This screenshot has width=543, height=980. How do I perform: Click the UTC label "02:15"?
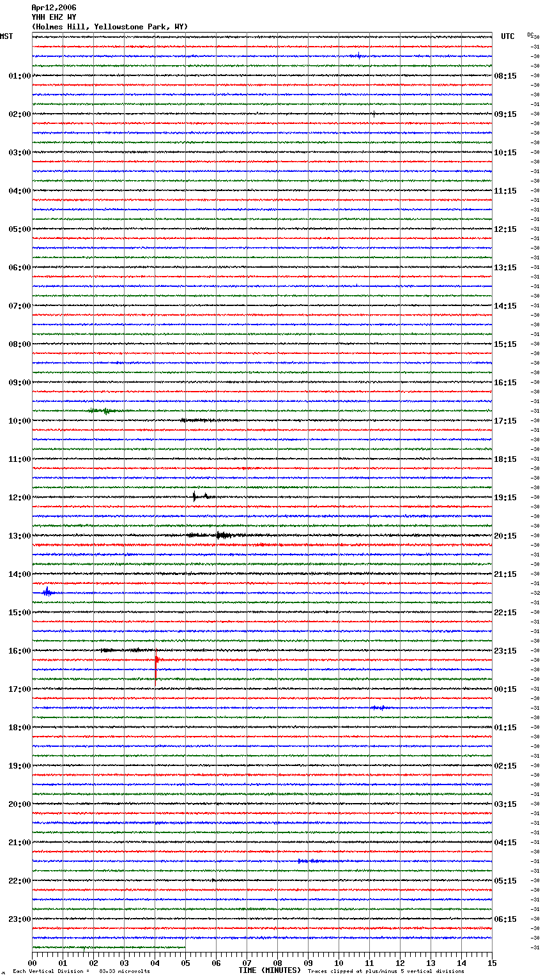(505, 766)
